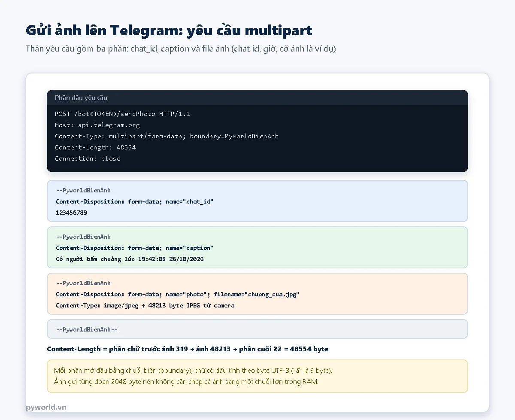Click the line 'Content-Type: image/jpeg + 48213 byte JPEG'
This screenshot has width=515, height=420.
pyautogui.click(x=145, y=305)
